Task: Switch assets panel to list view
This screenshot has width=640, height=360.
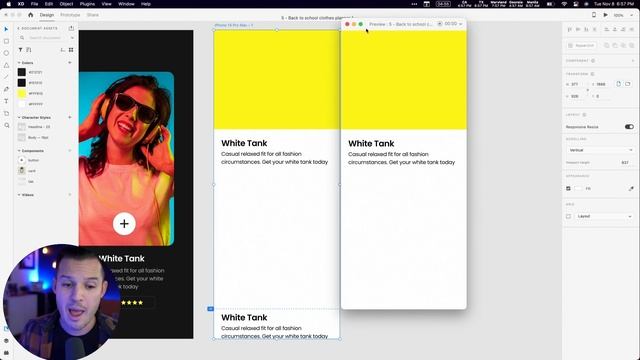Action: (x=62, y=50)
